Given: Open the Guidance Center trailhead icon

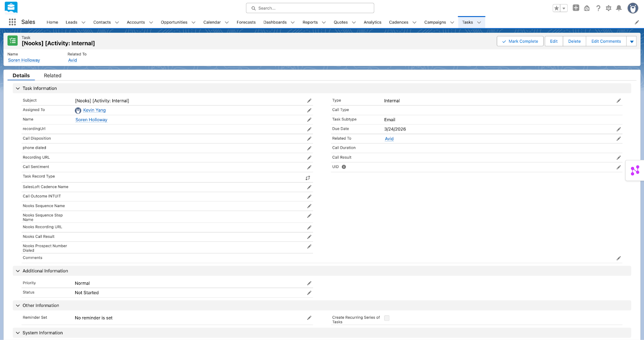Looking at the screenshot, I should coord(587,8).
